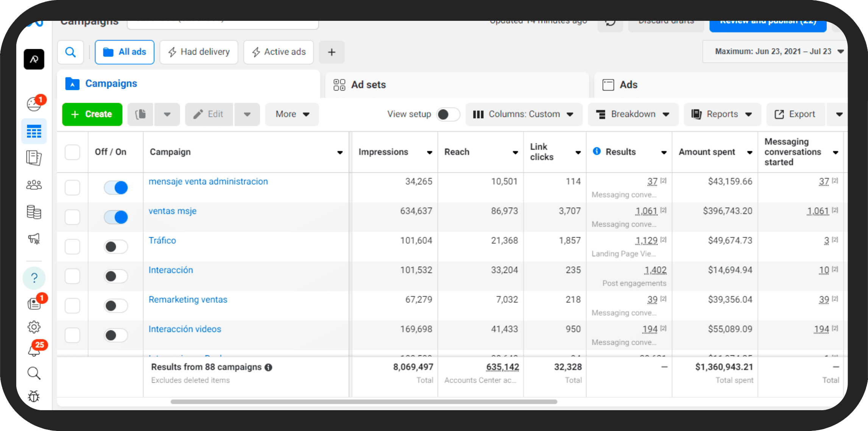Screen dimensions: 868x431
Task: Open the Audiences people icon in sidebar
Action: tap(34, 185)
